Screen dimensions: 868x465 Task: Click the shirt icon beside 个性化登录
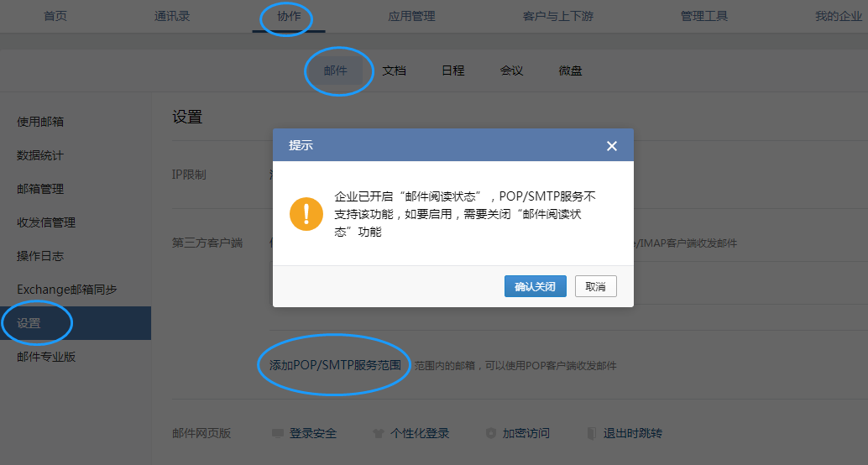tap(379, 433)
